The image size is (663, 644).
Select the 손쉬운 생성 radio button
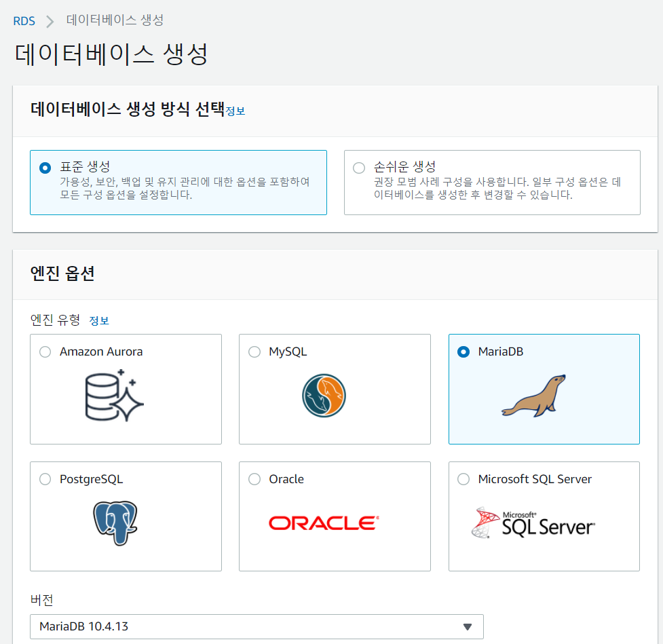click(359, 168)
